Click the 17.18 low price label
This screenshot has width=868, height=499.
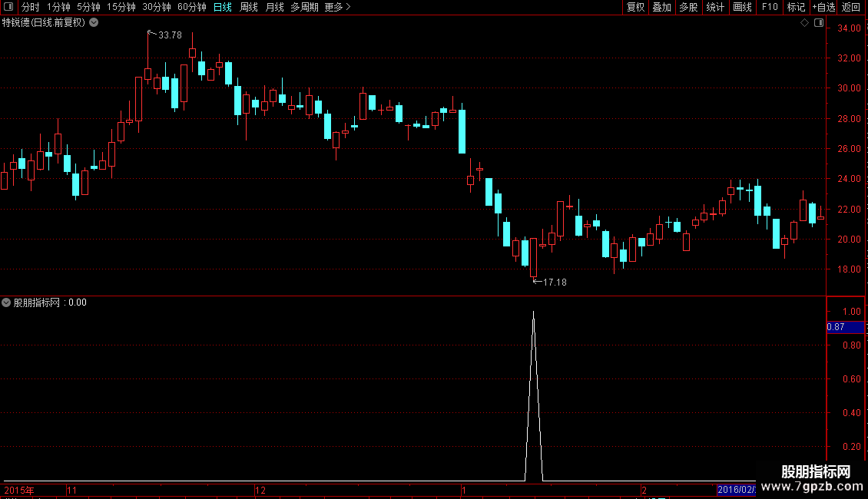point(555,283)
